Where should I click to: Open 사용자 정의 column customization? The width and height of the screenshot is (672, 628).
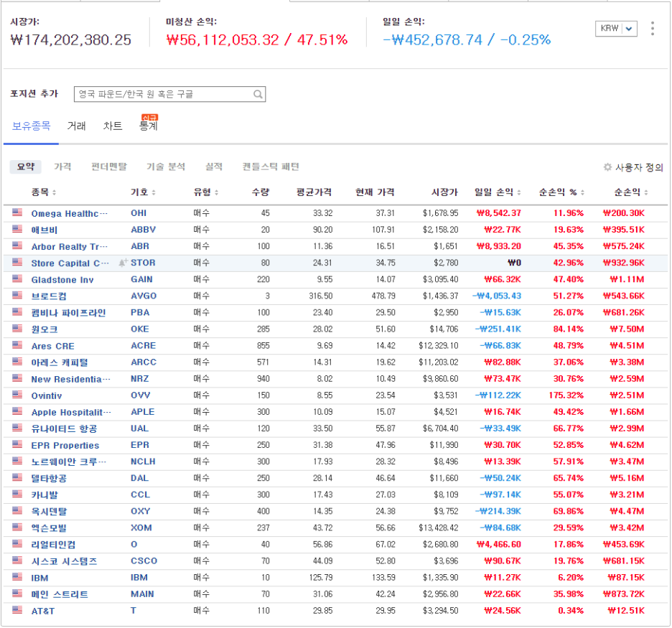point(639,167)
